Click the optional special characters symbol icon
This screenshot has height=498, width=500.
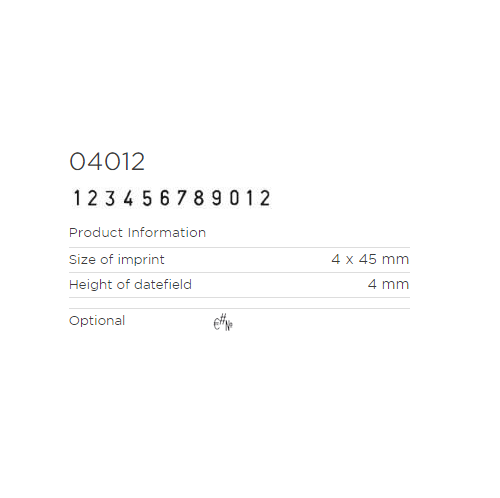click(x=223, y=322)
